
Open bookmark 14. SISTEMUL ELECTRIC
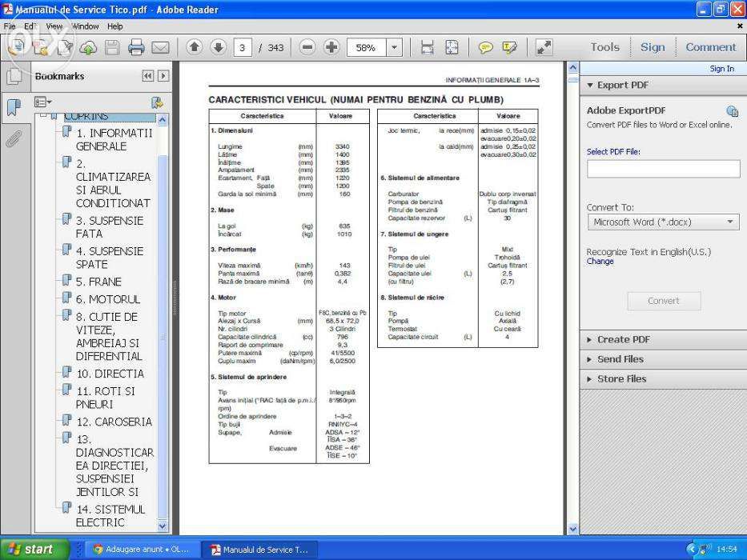click(x=110, y=516)
